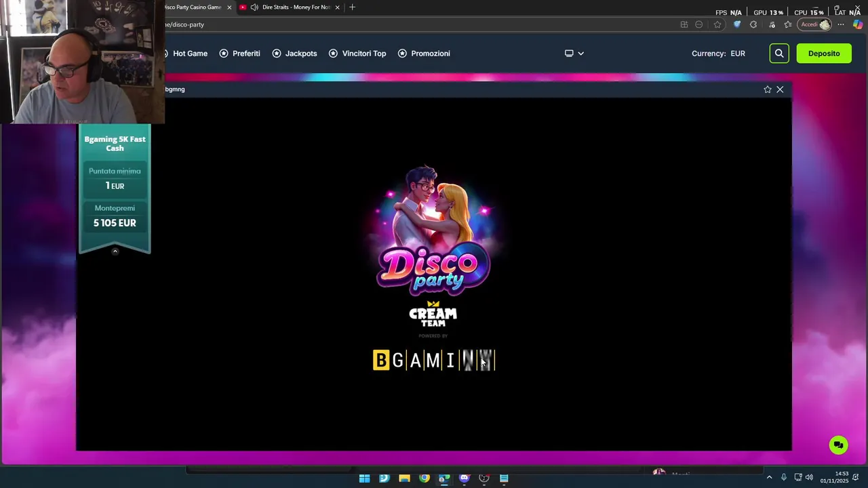Click the green Deposito button

[824, 54]
